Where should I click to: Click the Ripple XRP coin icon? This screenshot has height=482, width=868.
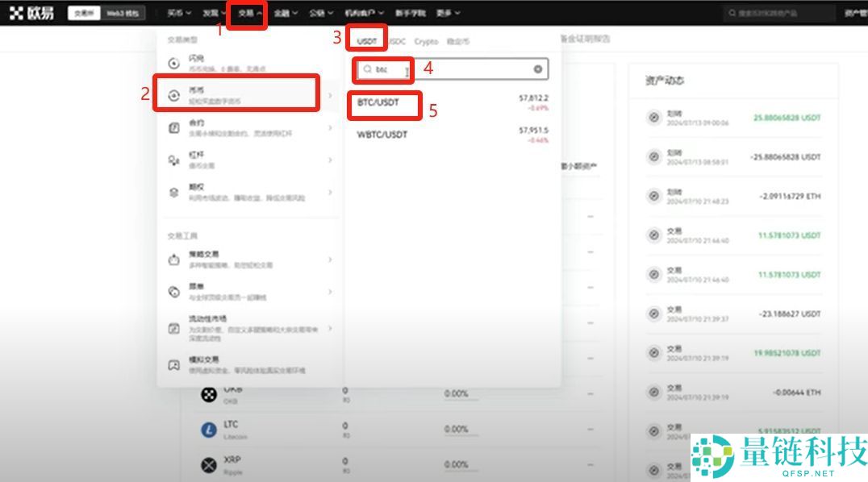coord(207,463)
